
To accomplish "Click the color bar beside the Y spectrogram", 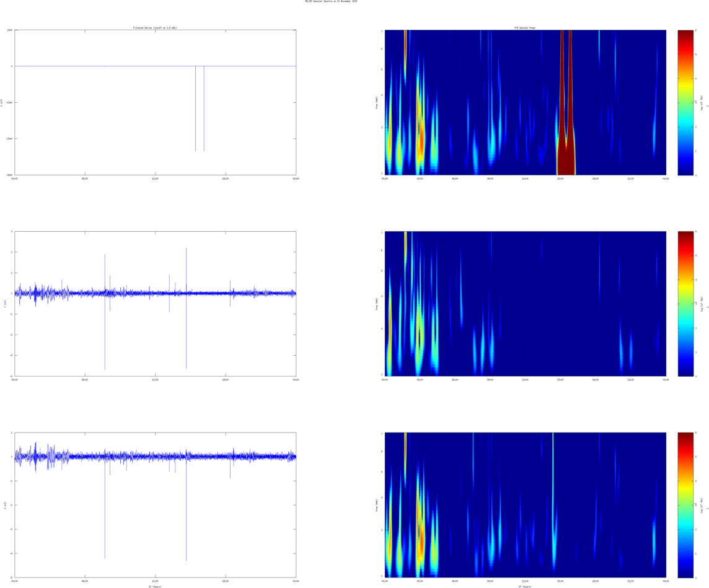I will (x=685, y=303).
